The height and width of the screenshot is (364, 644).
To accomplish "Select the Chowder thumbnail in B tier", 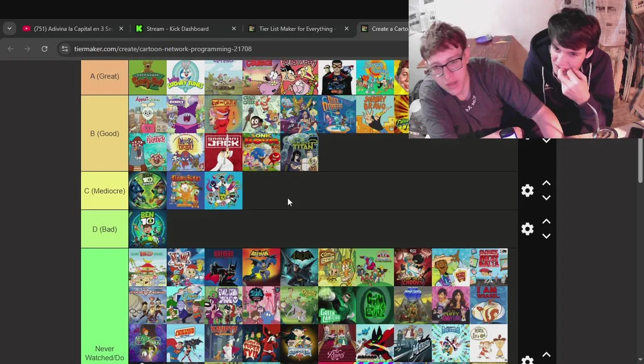I will (185, 114).
